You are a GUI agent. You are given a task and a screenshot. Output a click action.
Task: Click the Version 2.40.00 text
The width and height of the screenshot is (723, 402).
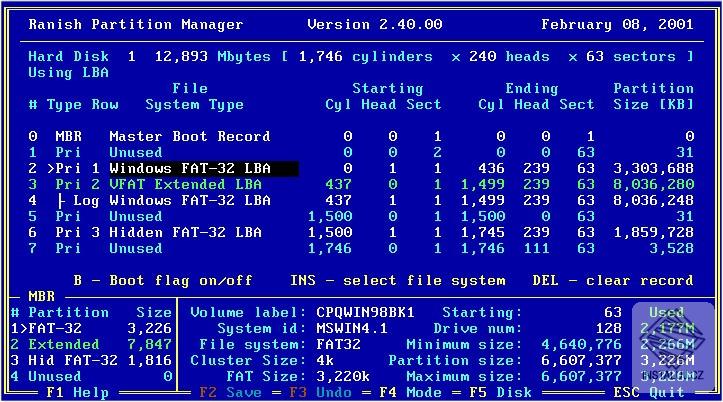[x=375, y=24]
